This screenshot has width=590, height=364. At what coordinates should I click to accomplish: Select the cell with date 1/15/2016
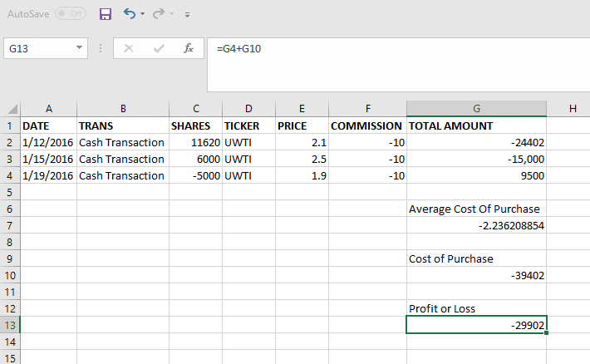(48, 159)
